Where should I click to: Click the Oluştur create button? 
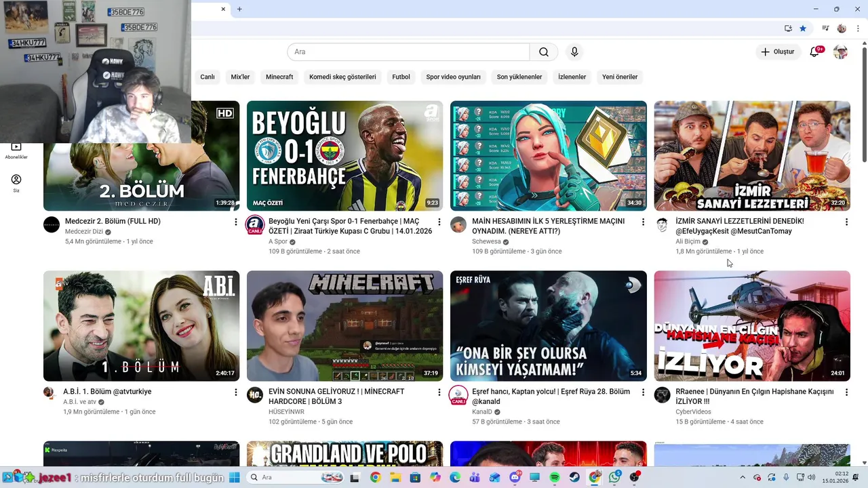[778, 52]
